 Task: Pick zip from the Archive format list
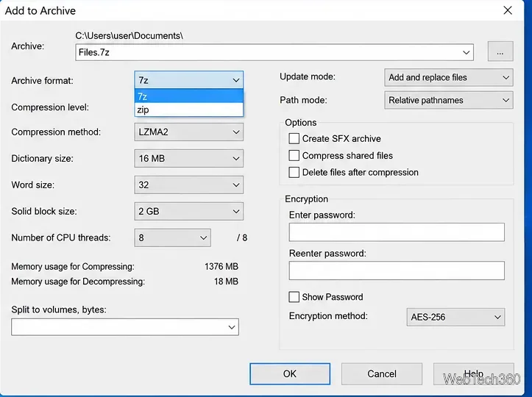pyautogui.click(x=188, y=110)
